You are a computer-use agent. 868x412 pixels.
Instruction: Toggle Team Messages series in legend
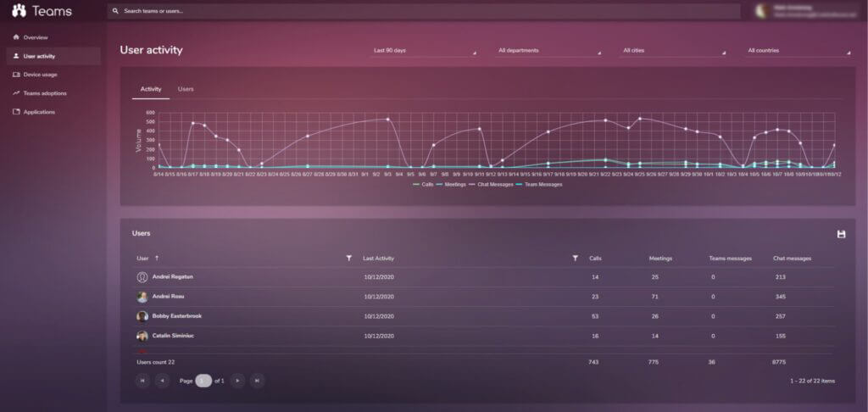542,184
